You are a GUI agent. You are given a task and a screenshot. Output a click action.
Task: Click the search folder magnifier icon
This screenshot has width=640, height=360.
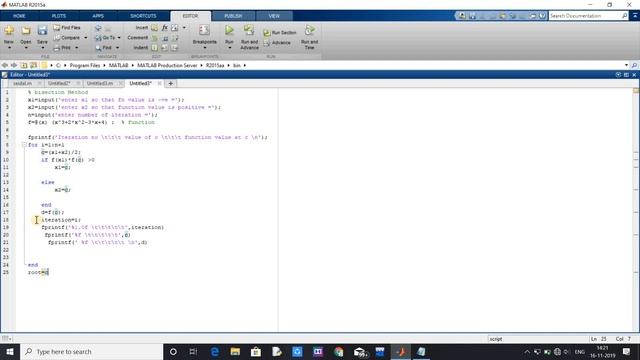click(634, 65)
